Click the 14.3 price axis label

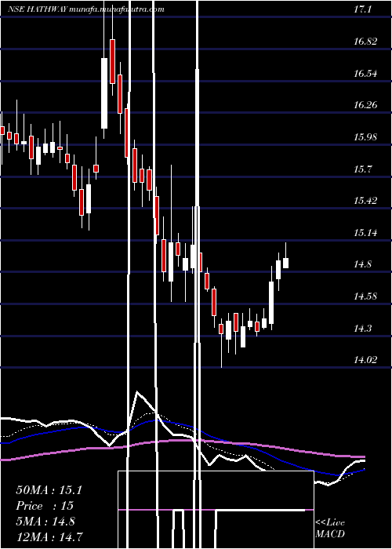(x=362, y=329)
